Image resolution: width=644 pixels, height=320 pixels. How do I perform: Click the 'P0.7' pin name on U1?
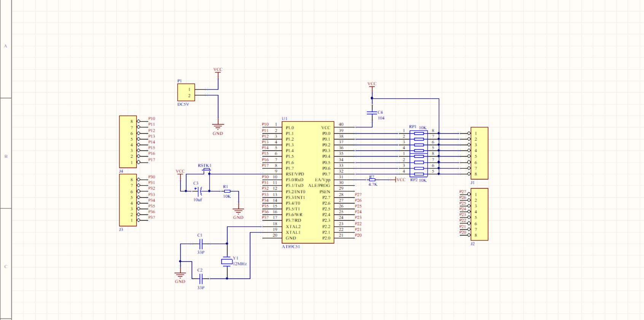click(326, 174)
